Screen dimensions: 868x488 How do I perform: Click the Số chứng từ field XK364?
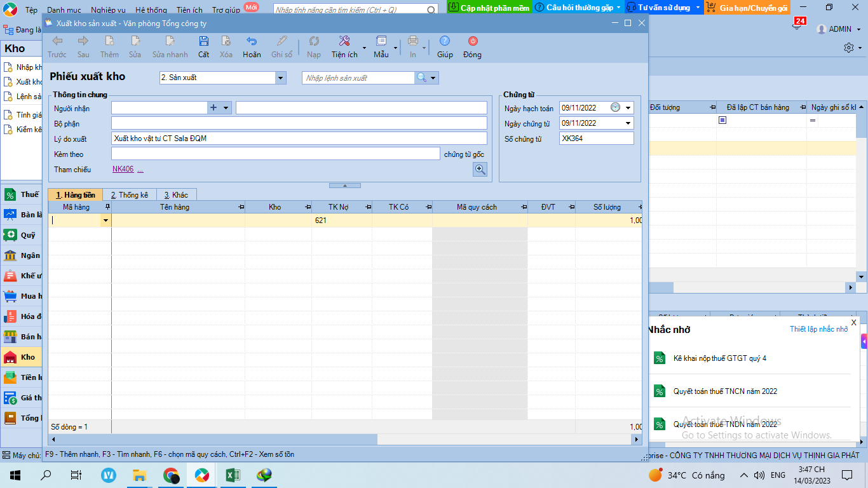(x=597, y=139)
